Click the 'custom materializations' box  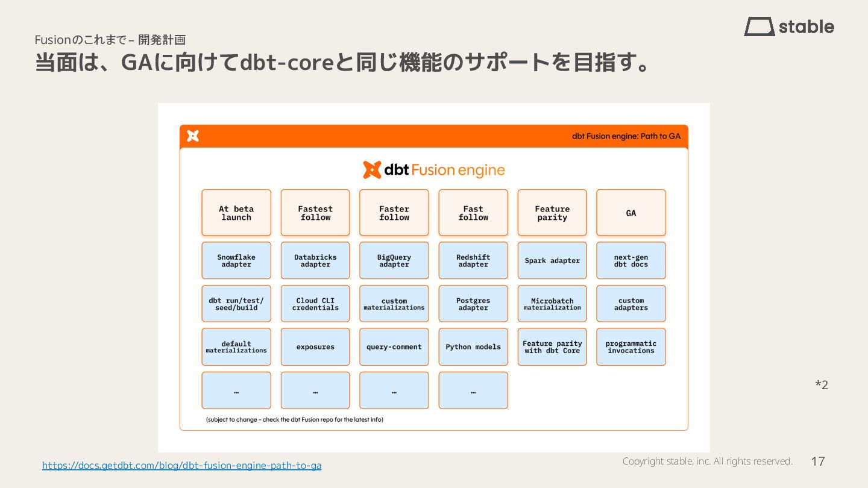[x=394, y=304]
